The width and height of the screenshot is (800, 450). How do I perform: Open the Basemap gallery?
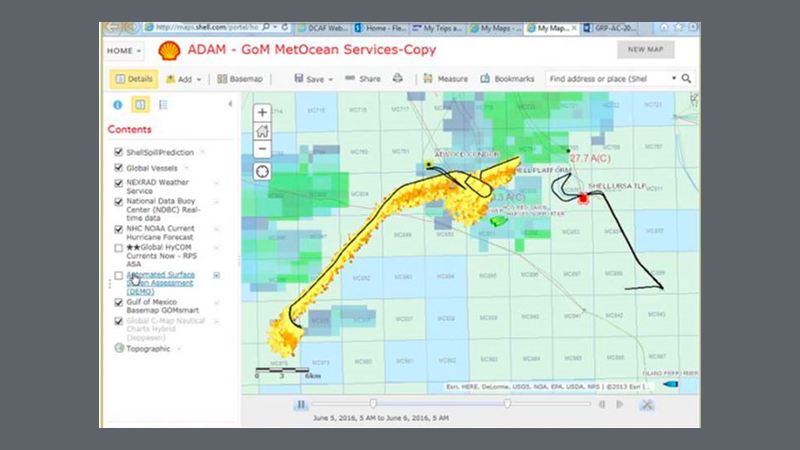point(239,78)
